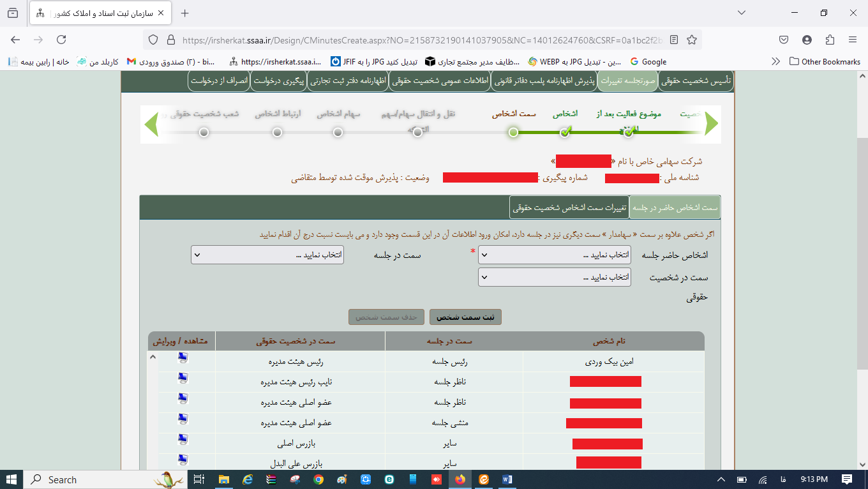
Task: Open the tracking protection shield icon
Action: [x=153, y=40]
